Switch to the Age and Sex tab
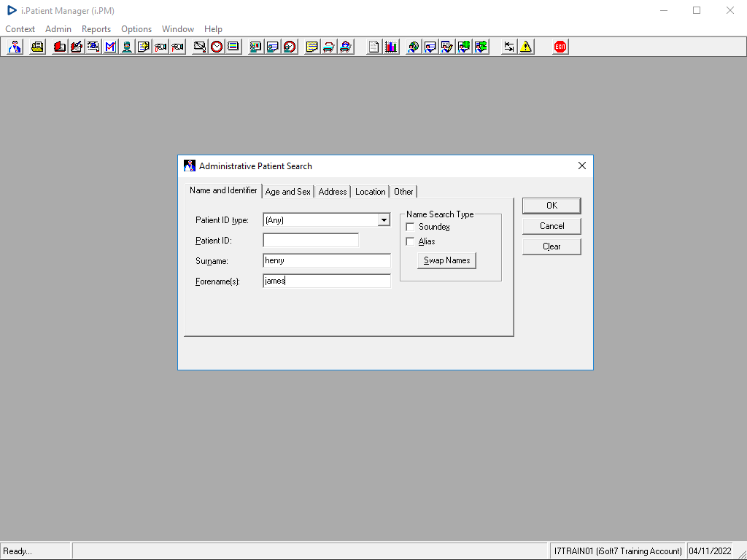The height and width of the screenshot is (560, 747). coord(287,192)
